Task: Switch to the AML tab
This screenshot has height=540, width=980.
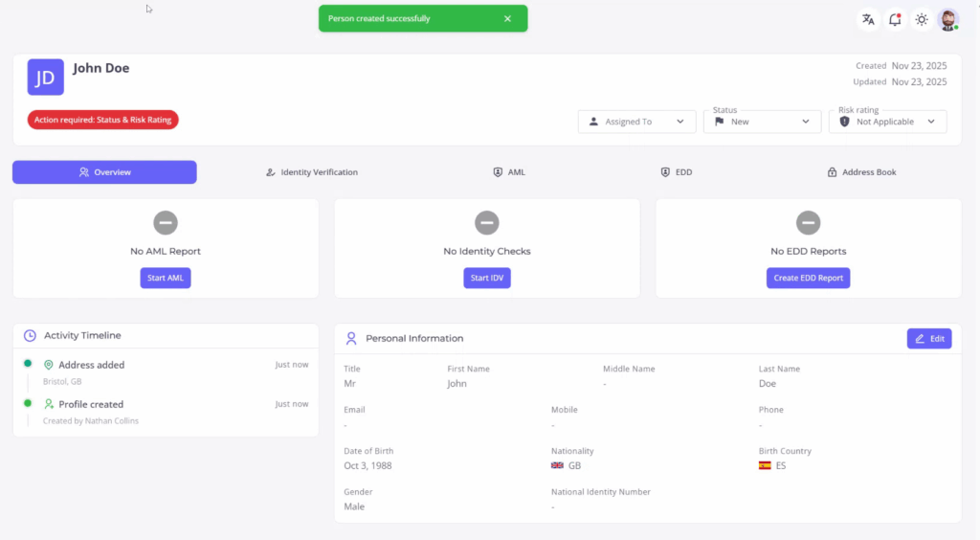Action: 508,172
